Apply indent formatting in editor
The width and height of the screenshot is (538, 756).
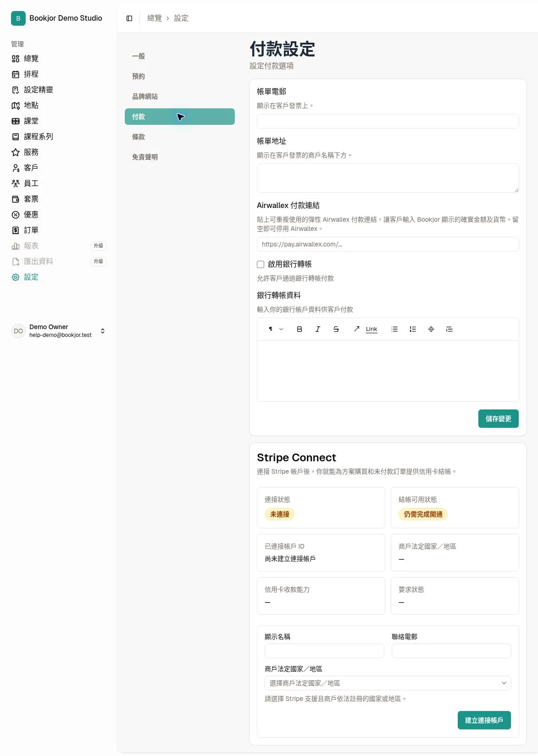click(449, 329)
